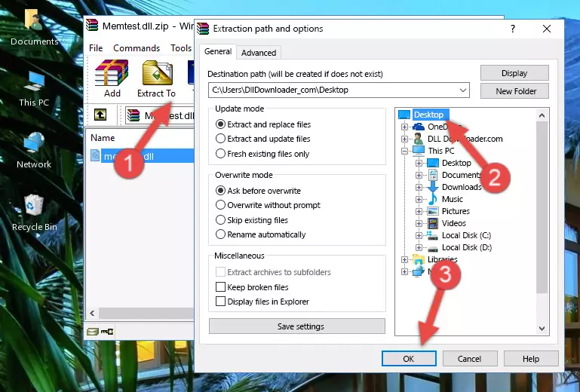Click the Pictures folder icon in tree
Viewport: 580px width, 392px height.
click(x=433, y=211)
